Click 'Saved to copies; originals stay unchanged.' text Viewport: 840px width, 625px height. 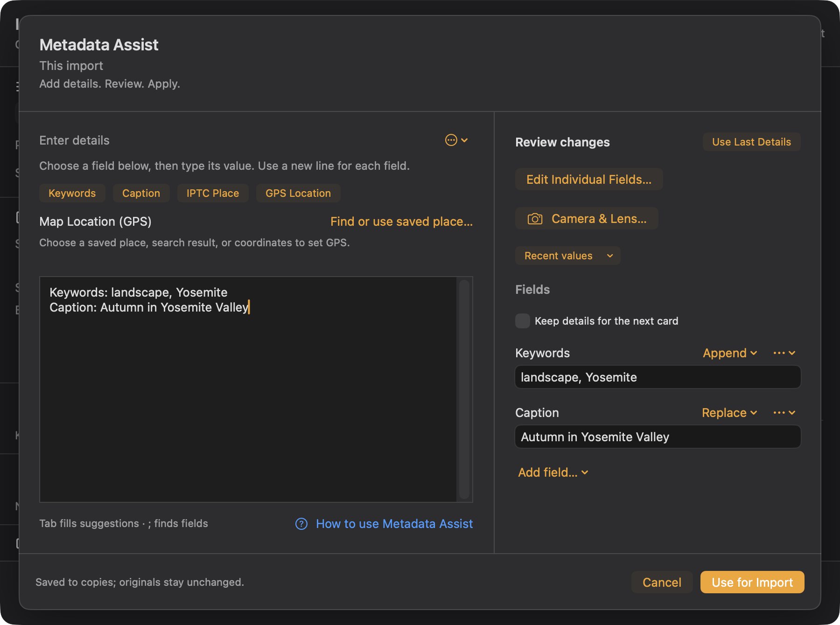click(x=140, y=582)
